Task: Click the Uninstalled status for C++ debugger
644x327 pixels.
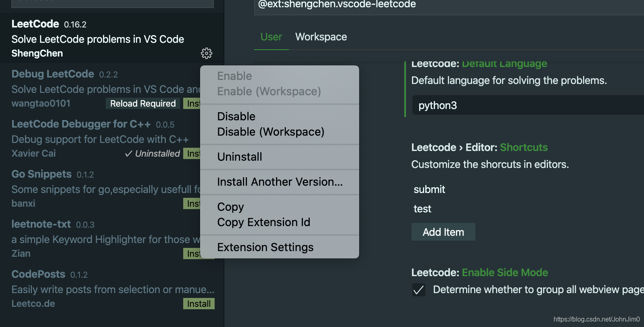Action: tap(153, 153)
